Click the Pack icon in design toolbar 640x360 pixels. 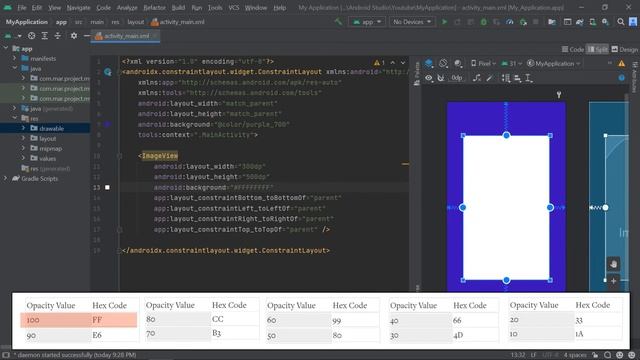pos(506,78)
